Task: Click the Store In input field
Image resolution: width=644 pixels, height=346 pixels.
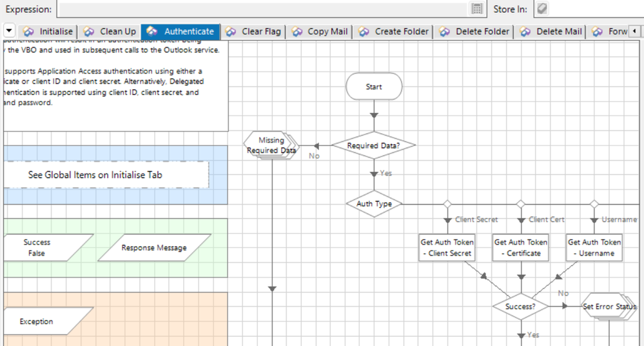Action: [x=596, y=9]
